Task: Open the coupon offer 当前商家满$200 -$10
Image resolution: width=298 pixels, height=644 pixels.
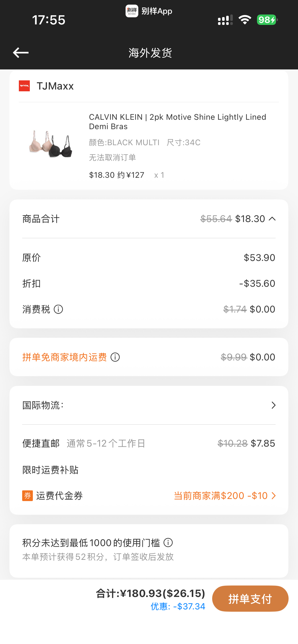Action: point(225,496)
